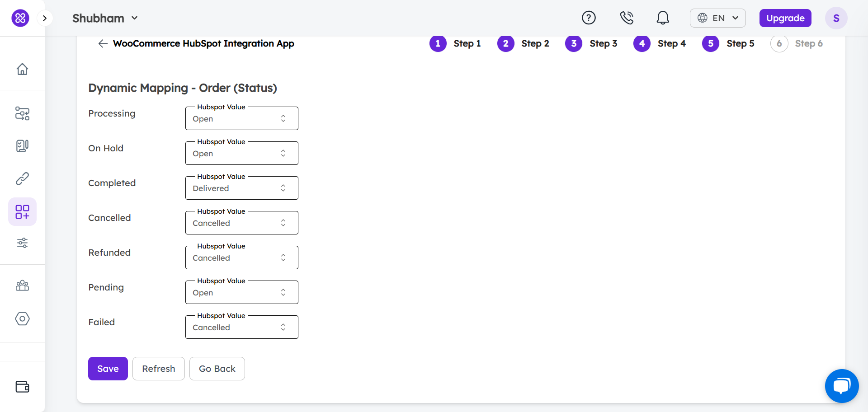Open Hubspot Value dropdown for Completed
The image size is (868, 412).
(x=242, y=188)
